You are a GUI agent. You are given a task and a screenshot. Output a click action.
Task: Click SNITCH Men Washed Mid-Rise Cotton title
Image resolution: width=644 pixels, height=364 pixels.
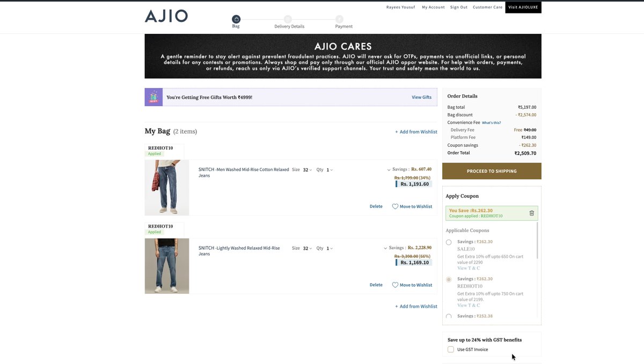point(244,172)
